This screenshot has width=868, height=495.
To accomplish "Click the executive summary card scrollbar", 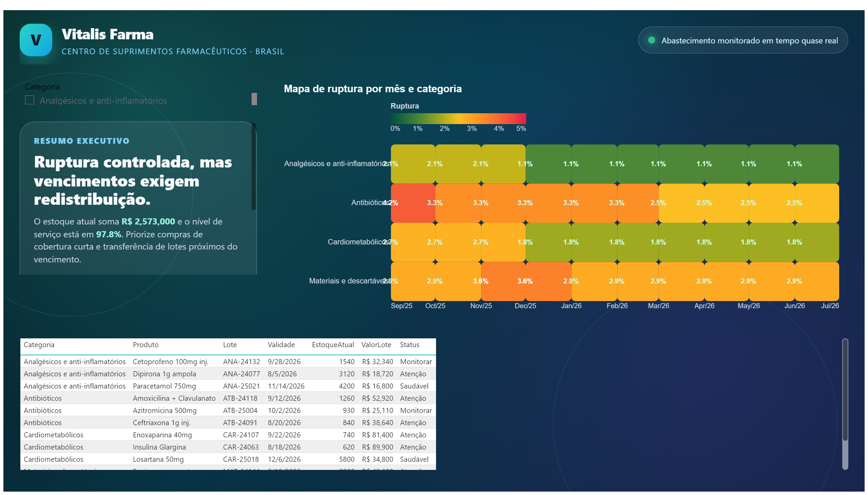I will pyautogui.click(x=253, y=166).
